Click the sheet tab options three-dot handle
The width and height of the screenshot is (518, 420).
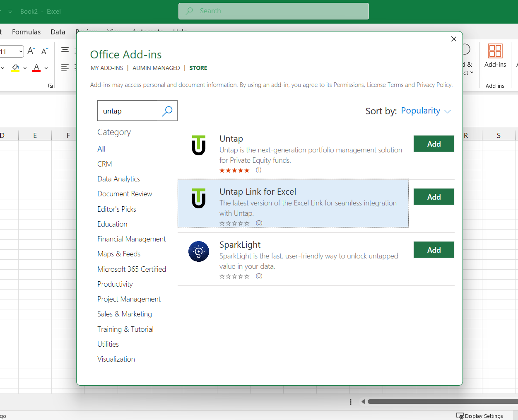point(351,402)
